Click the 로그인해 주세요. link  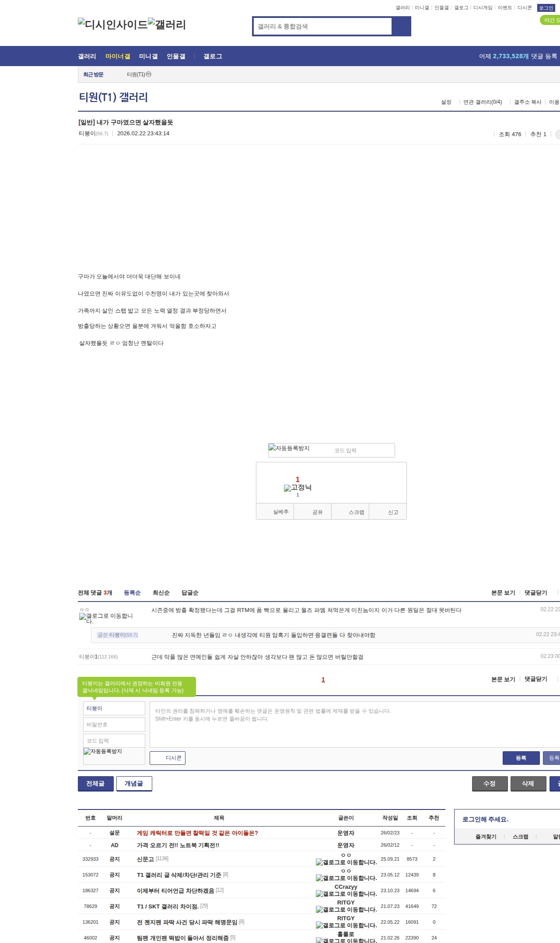(x=486, y=819)
